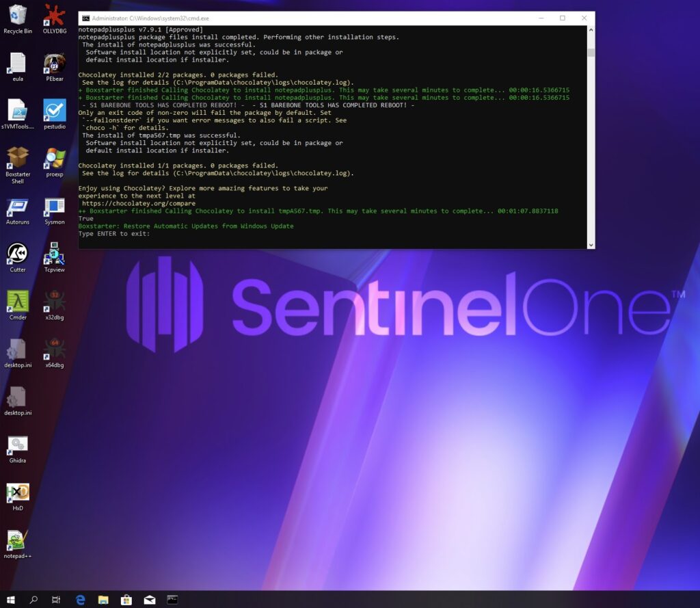Select the x32dbg debugger icon
This screenshot has width=700, height=608.
pos(55,302)
